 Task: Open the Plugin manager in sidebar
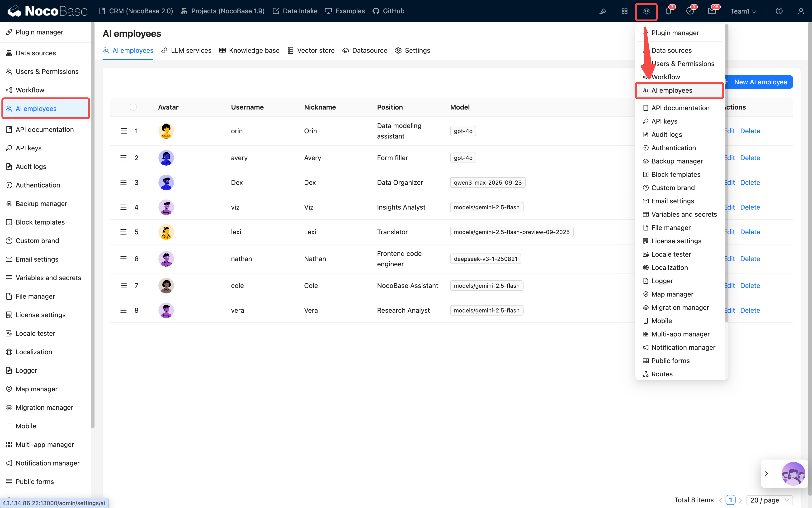39,32
